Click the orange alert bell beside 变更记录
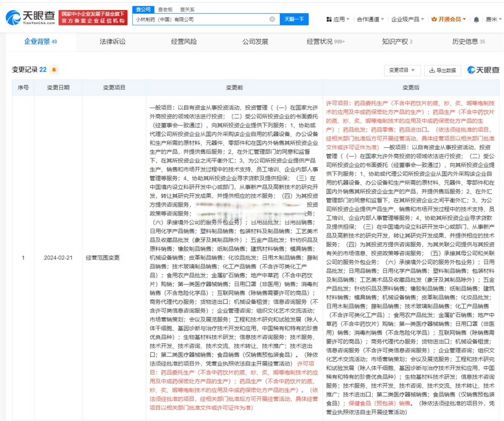 pos(54,70)
